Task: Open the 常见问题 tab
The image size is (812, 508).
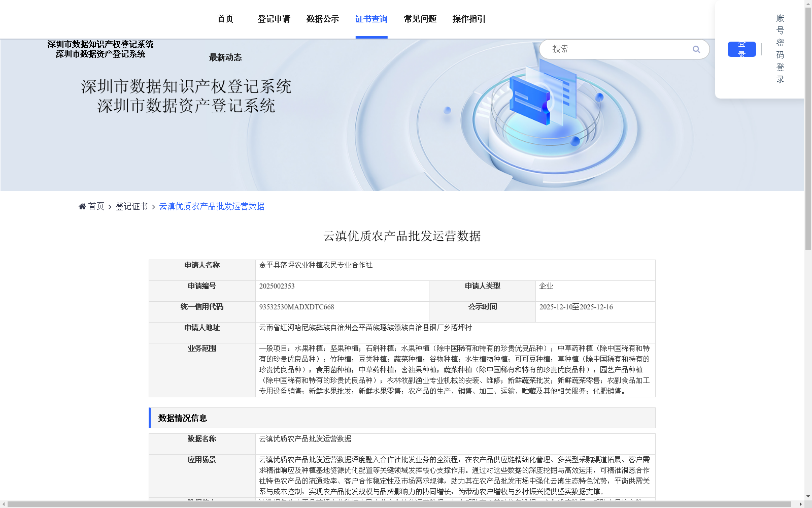Action: [x=420, y=19]
